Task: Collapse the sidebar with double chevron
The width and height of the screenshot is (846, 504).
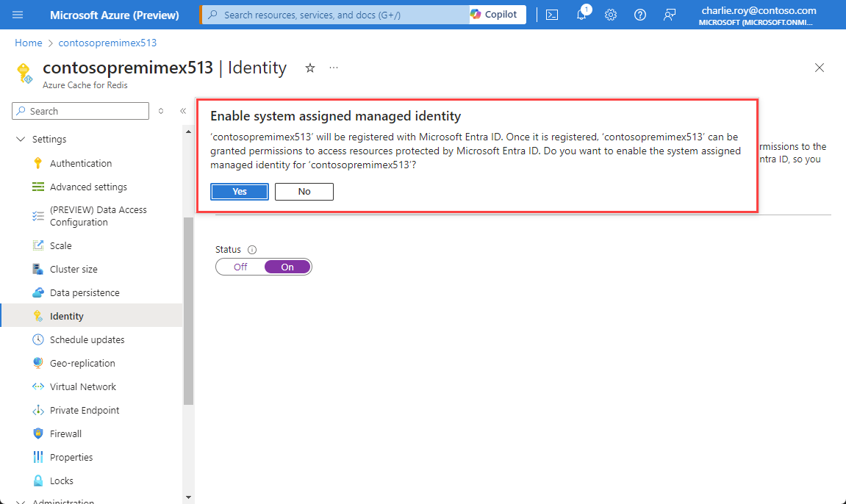Action: click(183, 111)
